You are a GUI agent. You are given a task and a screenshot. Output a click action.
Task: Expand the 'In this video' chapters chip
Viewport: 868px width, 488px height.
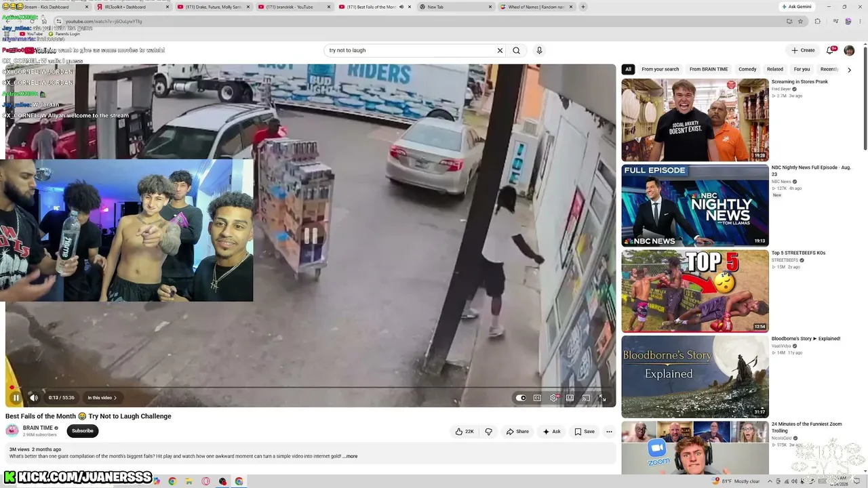point(102,398)
